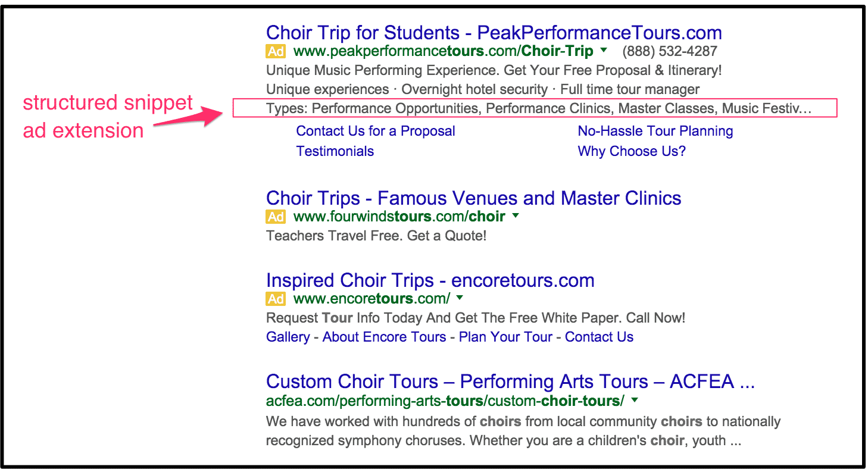Viewport: 868px width, 469px height.
Task: Expand the dropdown arrow after peakperformancetours.com/Choir-Trip
Action: click(604, 51)
